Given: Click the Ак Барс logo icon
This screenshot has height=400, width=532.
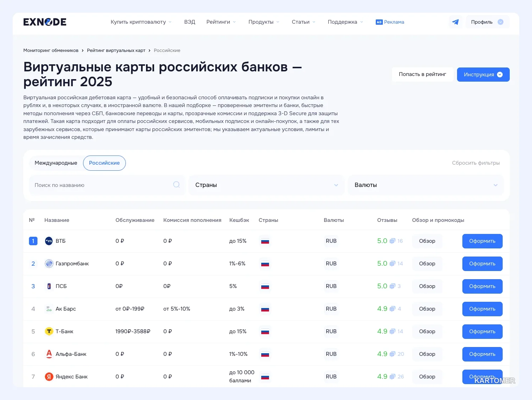Looking at the screenshot, I should point(49,309).
